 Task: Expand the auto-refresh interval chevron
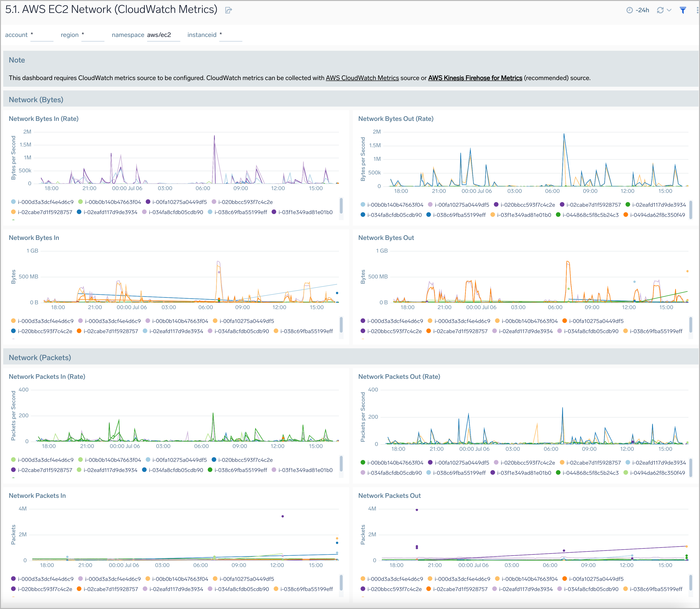pos(669,10)
